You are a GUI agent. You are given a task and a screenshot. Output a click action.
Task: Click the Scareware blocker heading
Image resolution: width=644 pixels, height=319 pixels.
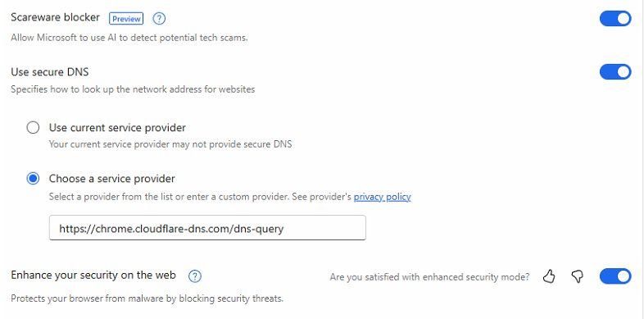pyautogui.click(x=55, y=17)
